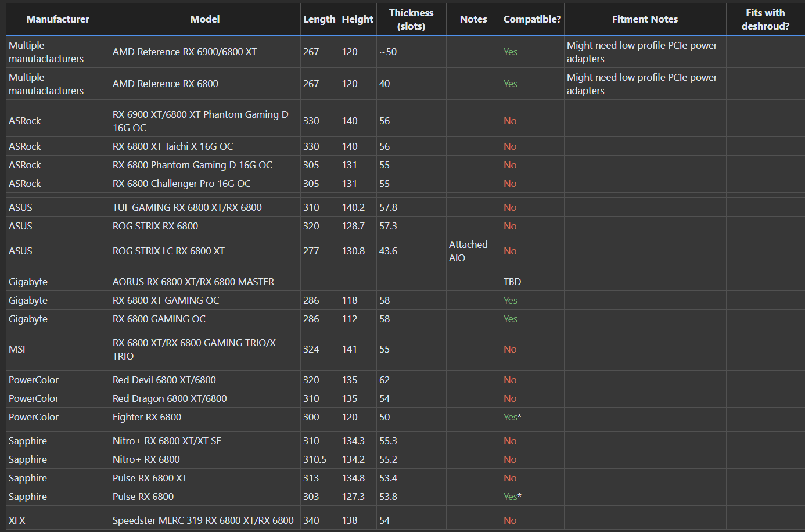
Task: Click the Length column header
Action: (x=319, y=19)
